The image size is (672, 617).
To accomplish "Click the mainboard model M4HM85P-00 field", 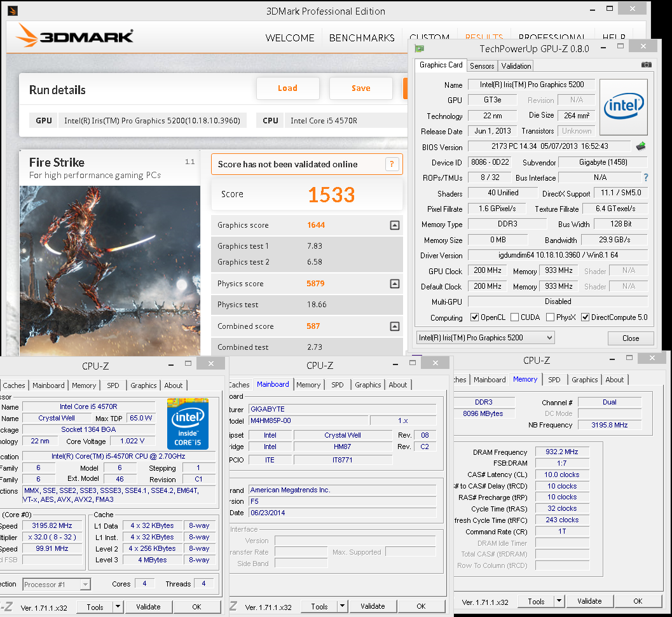I will click(307, 420).
